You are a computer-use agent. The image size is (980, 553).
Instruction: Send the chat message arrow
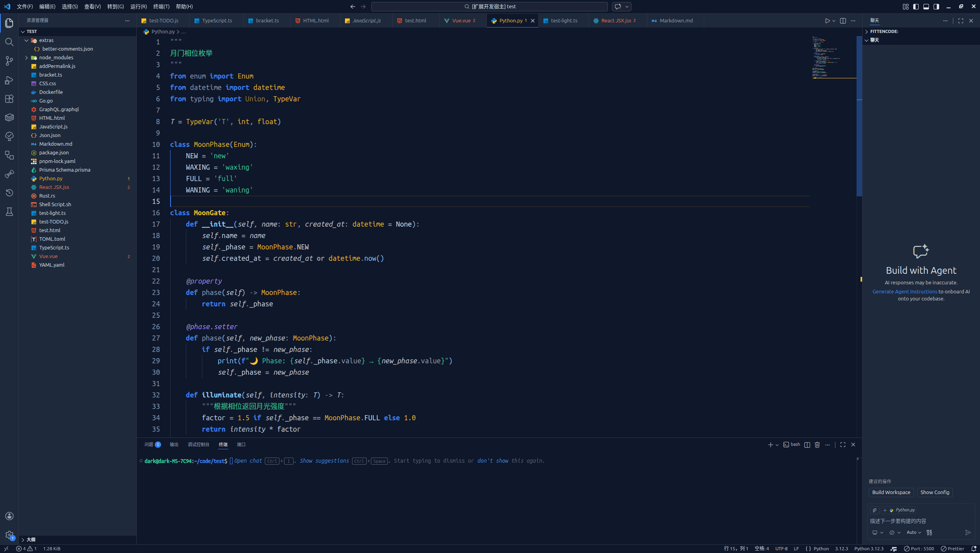point(968,533)
